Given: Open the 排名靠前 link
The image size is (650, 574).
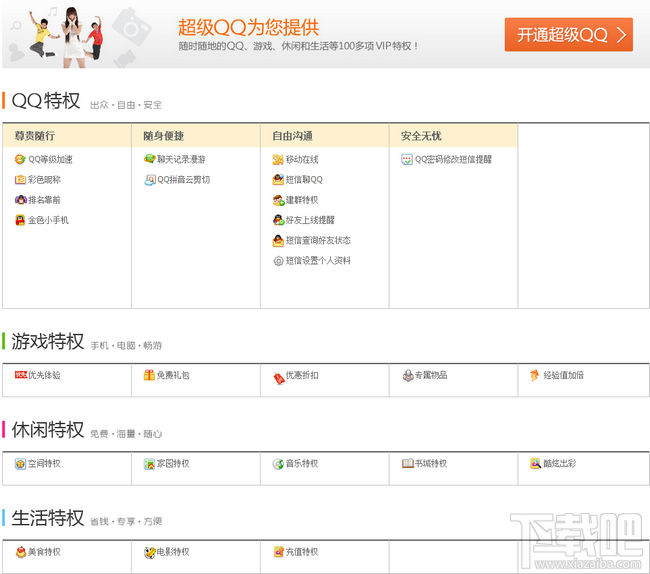Looking at the screenshot, I should click(x=44, y=200).
